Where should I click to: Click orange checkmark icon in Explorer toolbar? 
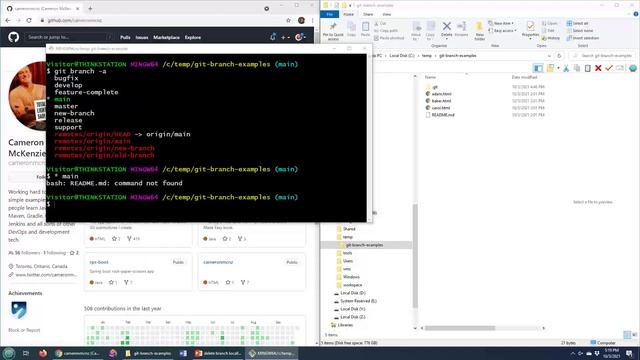pos(609,68)
